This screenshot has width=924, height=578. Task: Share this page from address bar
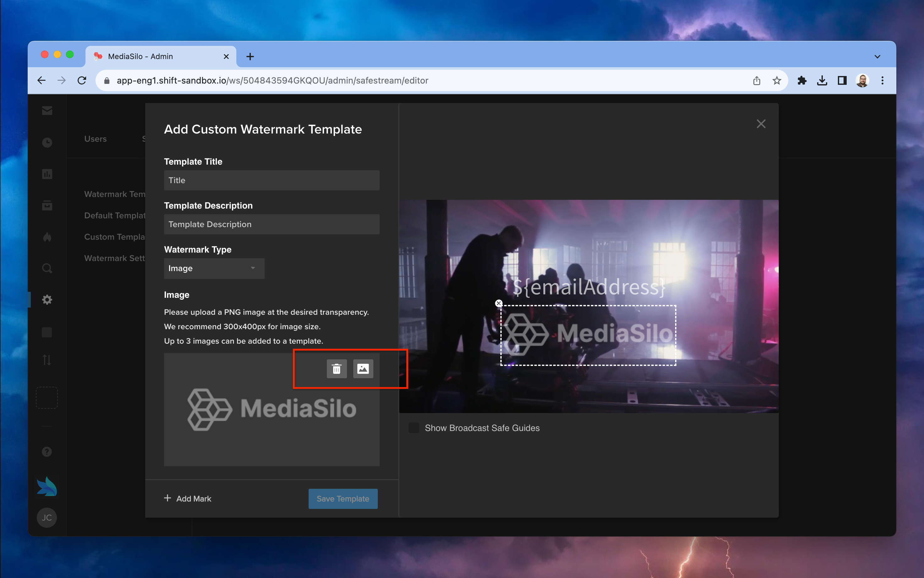pyautogui.click(x=756, y=81)
